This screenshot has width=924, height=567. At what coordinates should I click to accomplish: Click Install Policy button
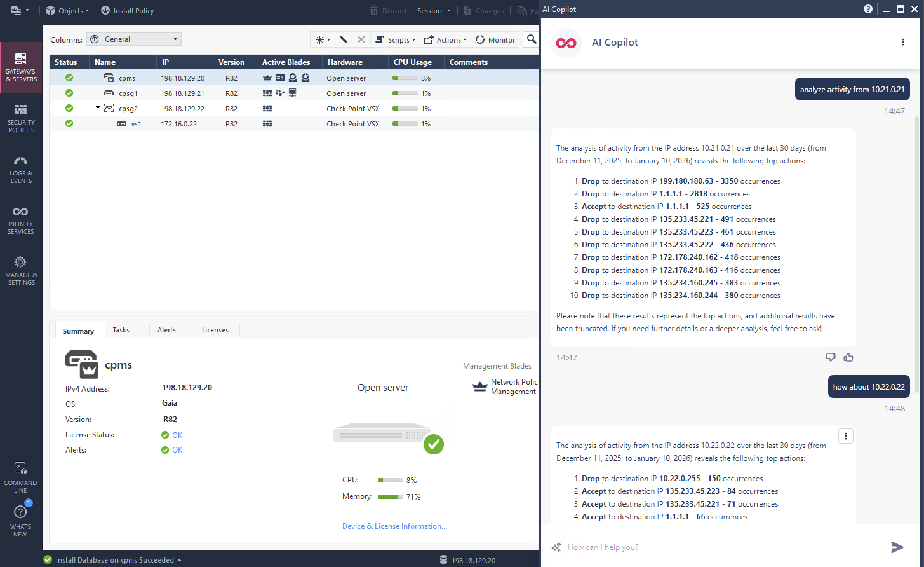(127, 10)
